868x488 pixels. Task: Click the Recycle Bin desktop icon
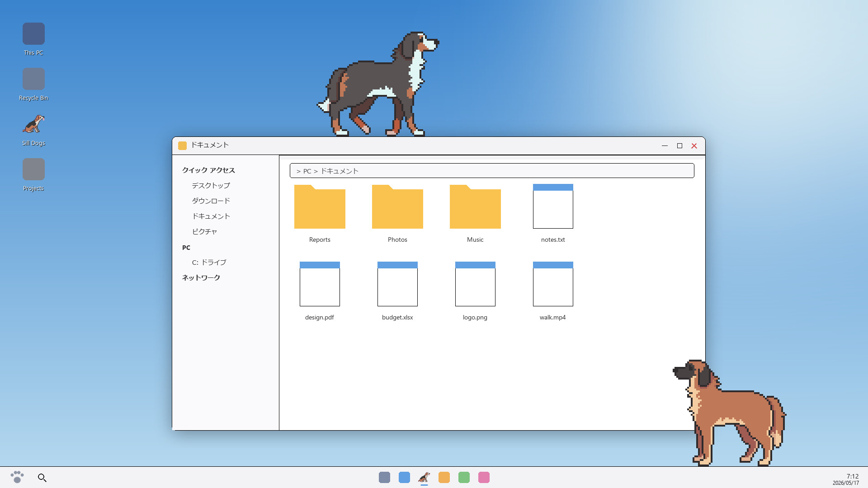[33, 79]
